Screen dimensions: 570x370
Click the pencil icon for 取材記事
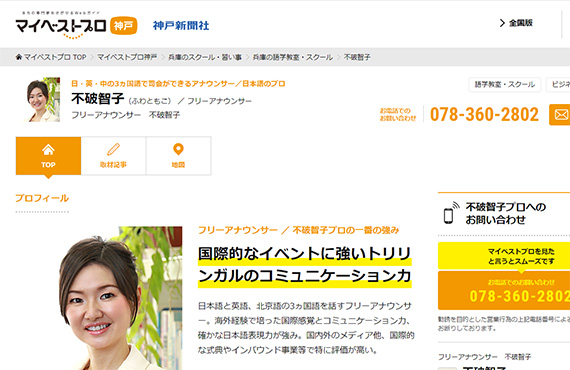click(113, 149)
